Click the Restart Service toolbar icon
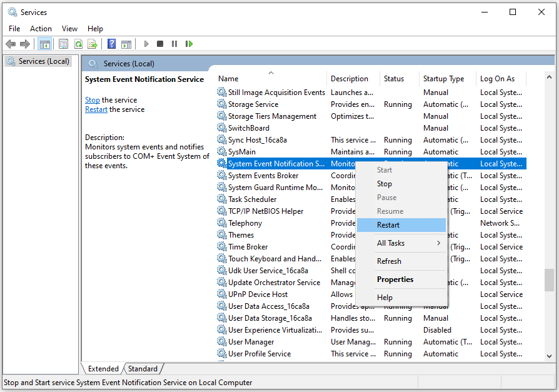 (189, 44)
